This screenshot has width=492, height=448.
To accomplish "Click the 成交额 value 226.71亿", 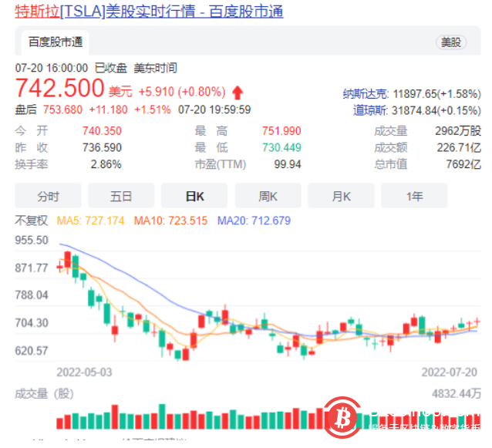I will [x=459, y=147].
